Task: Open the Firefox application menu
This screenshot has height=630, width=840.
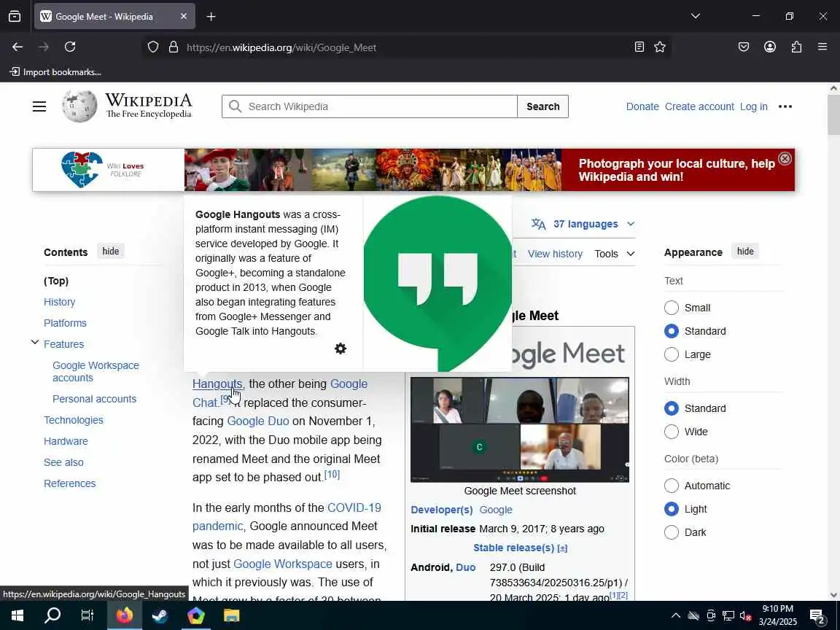Action: click(x=822, y=47)
